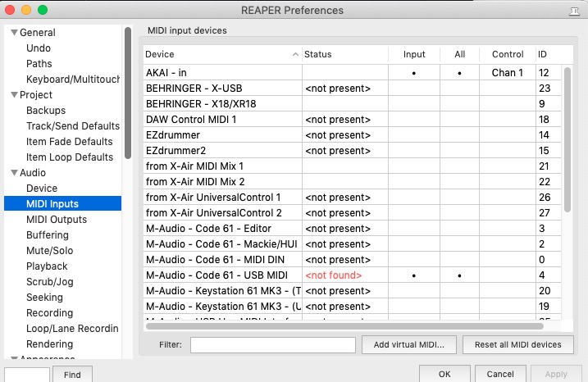This screenshot has height=382, width=588.
Task: Toggle All dot for AKAI - in
Action: (x=459, y=73)
